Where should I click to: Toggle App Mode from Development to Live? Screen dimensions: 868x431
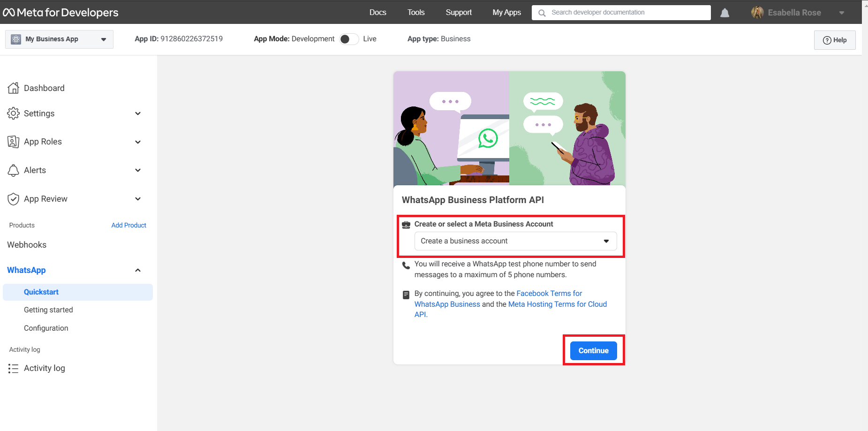(349, 39)
